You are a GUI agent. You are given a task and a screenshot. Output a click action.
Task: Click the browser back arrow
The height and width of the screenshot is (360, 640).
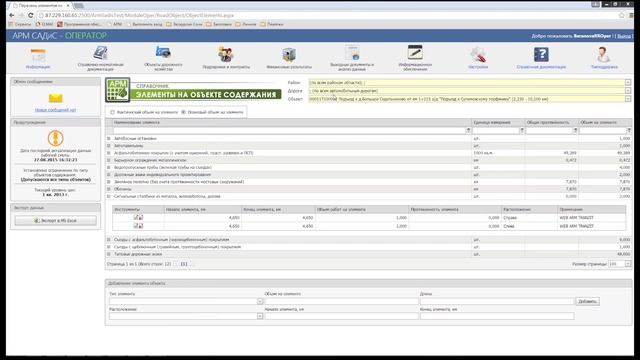tap(11, 15)
